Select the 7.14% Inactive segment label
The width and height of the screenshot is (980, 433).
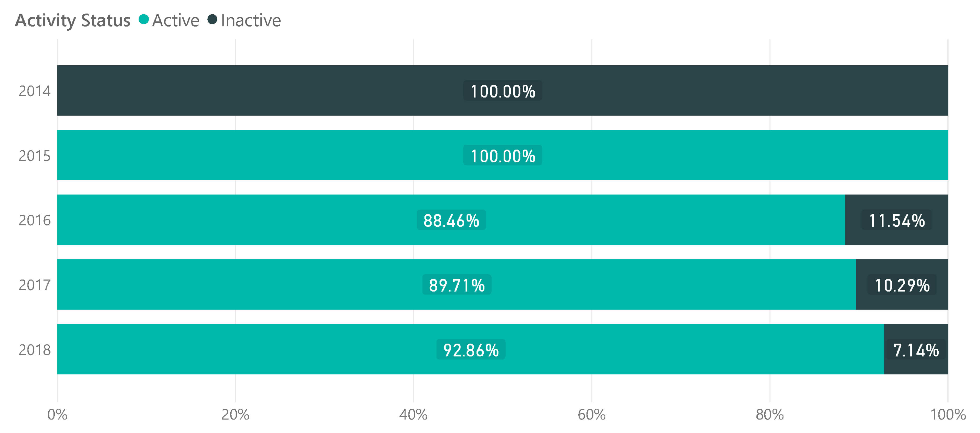coord(916,350)
